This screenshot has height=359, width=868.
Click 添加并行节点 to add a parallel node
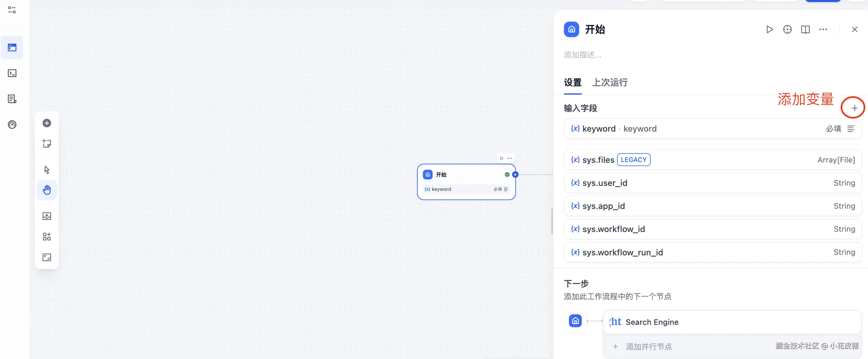point(649,346)
